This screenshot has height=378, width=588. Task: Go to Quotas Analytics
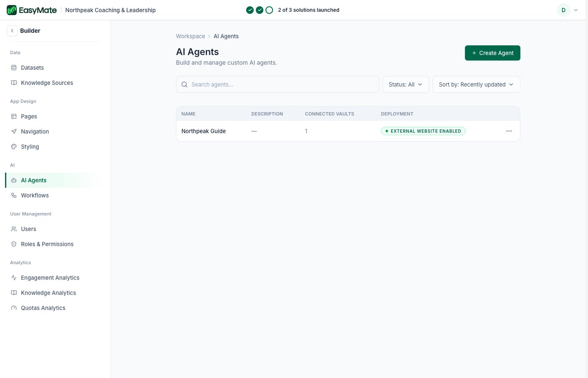click(53, 308)
